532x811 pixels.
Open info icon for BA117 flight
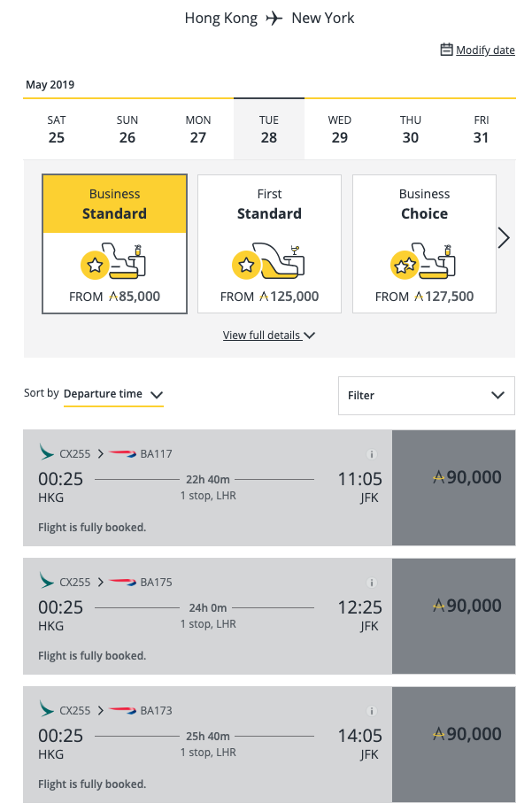(x=371, y=454)
